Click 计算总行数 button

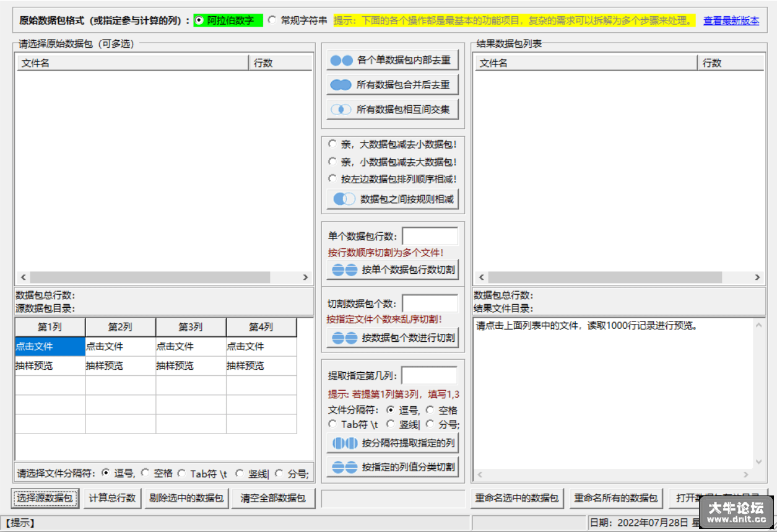click(x=112, y=498)
